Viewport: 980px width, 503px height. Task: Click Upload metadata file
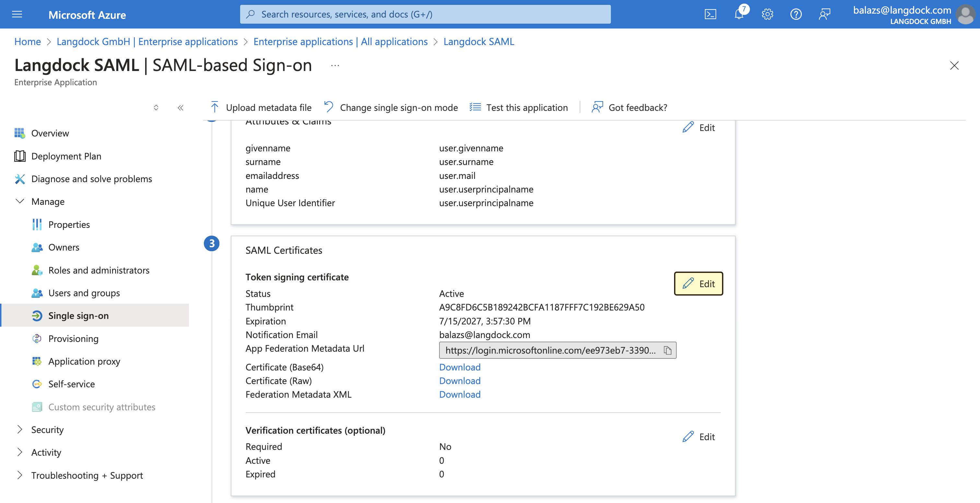[x=261, y=108]
